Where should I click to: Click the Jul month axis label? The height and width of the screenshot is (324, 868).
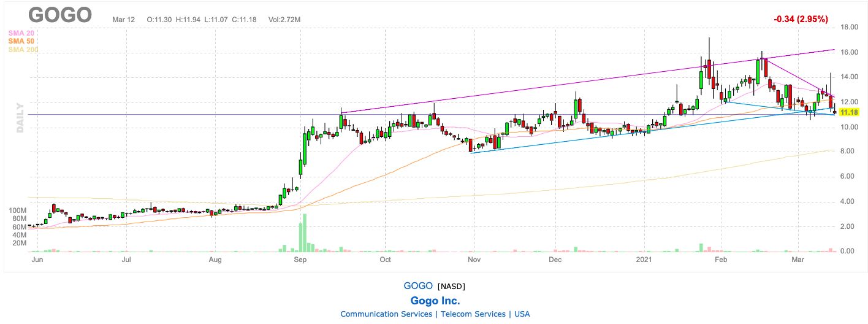(x=126, y=260)
